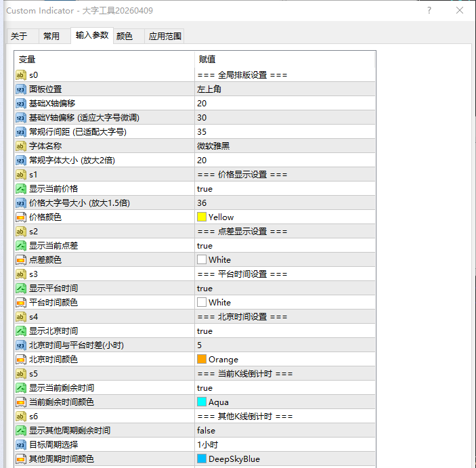Image resolution: width=476 pixels, height=468 pixels.
Task: Select the '=== 北京时间设置 ===' value
Action: click(x=242, y=317)
